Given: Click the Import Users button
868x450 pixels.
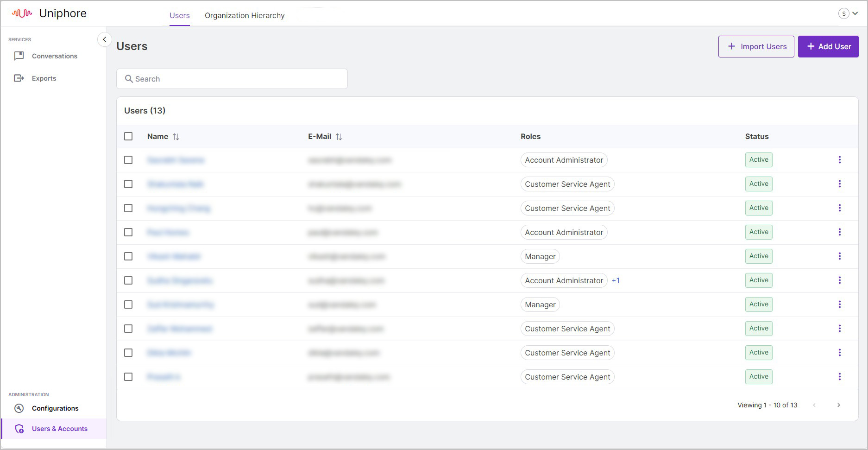Looking at the screenshot, I should click(x=756, y=46).
